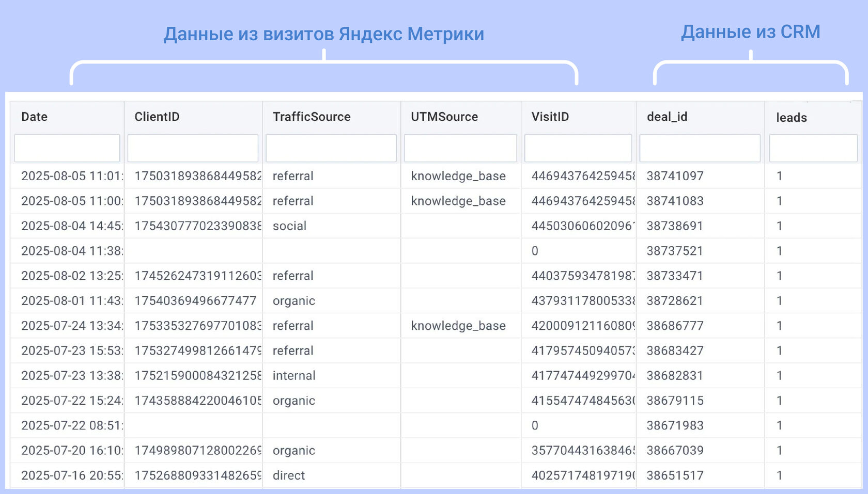Click the leads column header
The height and width of the screenshot is (494, 868).
pos(792,118)
